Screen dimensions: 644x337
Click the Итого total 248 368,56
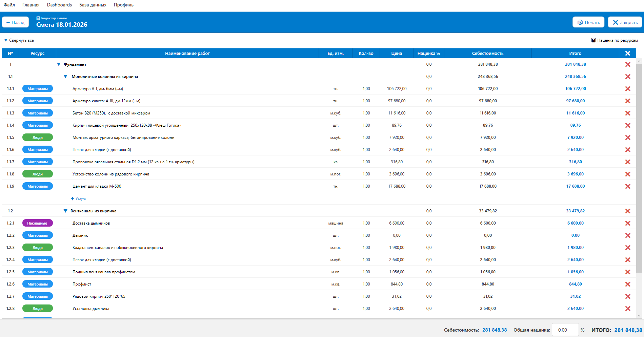[576, 77]
